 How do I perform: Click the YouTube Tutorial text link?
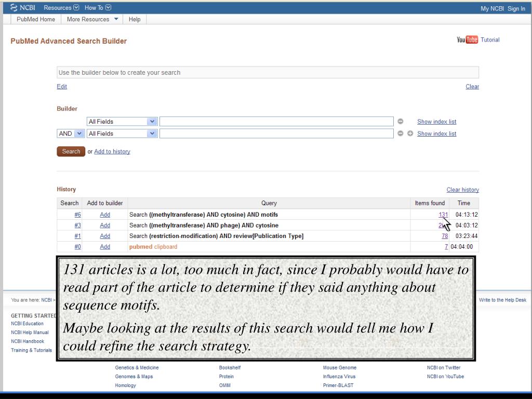(x=490, y=39)
